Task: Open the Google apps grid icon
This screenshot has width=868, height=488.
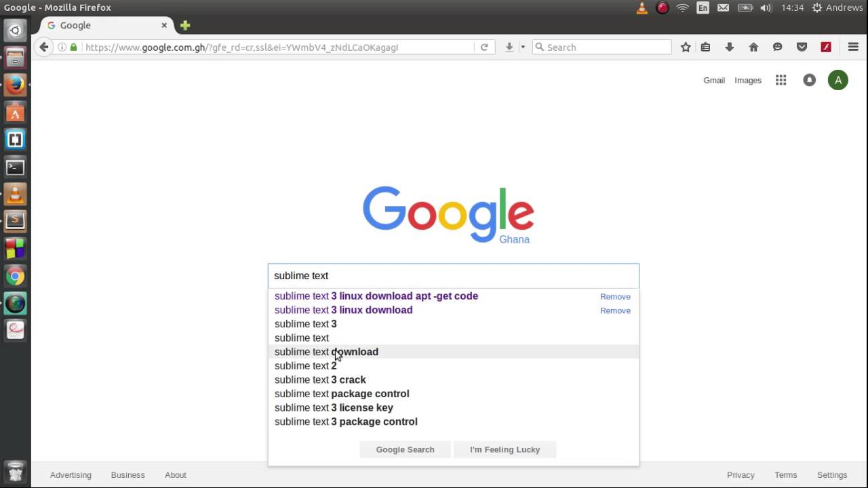Action: click(781, 80)
